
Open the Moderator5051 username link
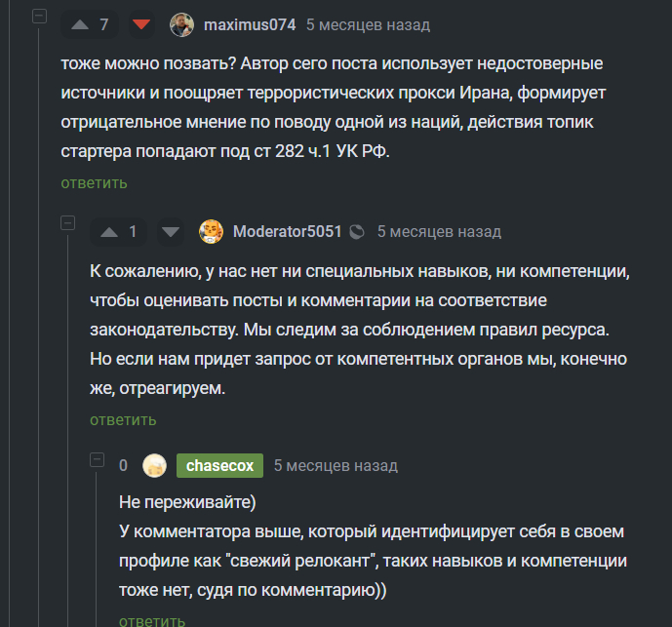coord(288,232)
